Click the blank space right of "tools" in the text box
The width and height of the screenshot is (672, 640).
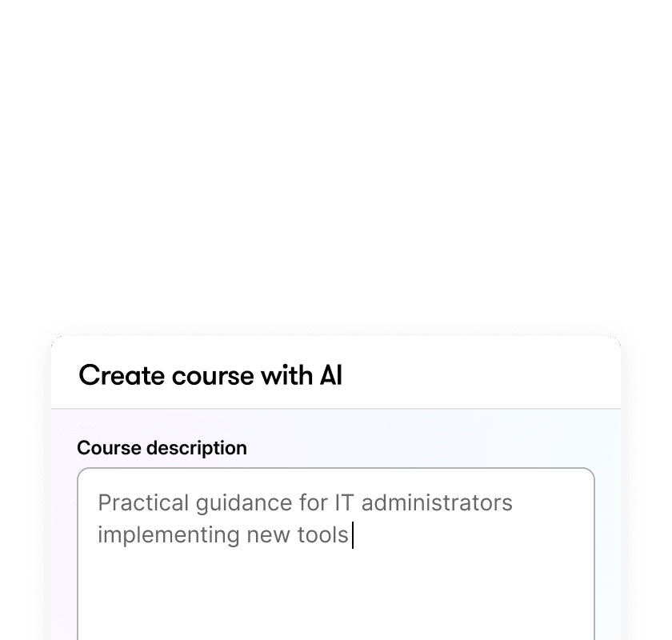coord(464,534)
